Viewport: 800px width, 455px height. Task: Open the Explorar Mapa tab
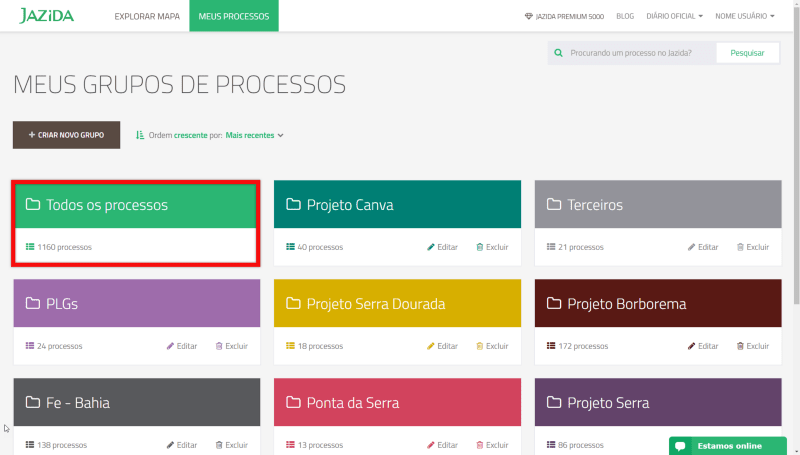coord(147,16)
